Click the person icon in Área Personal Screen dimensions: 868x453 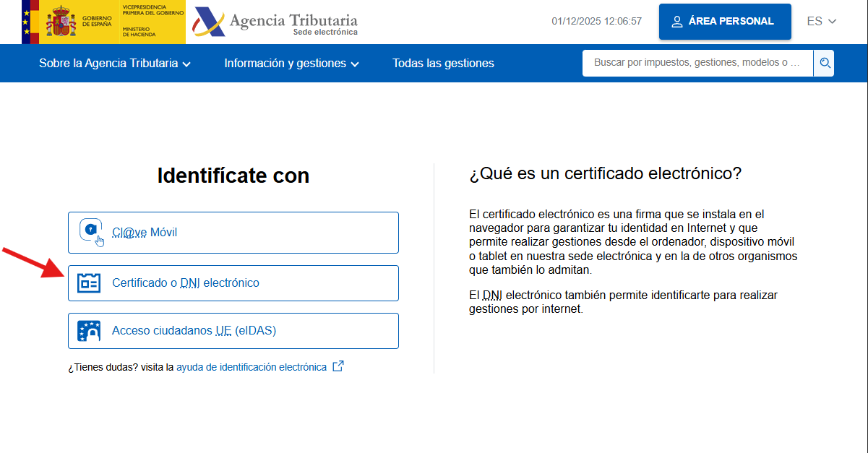[676, 21]
